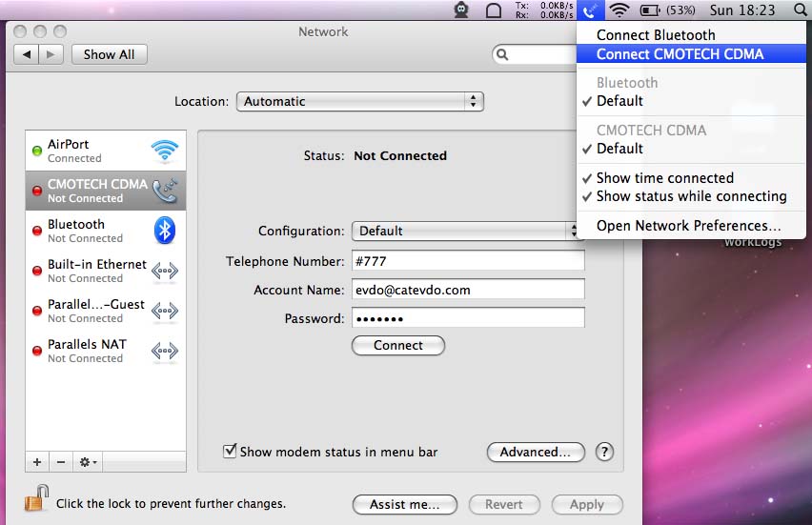Click the modem phone icon in menu bar
This screenshot has width=812, height=525.
[x=590, y=10]
